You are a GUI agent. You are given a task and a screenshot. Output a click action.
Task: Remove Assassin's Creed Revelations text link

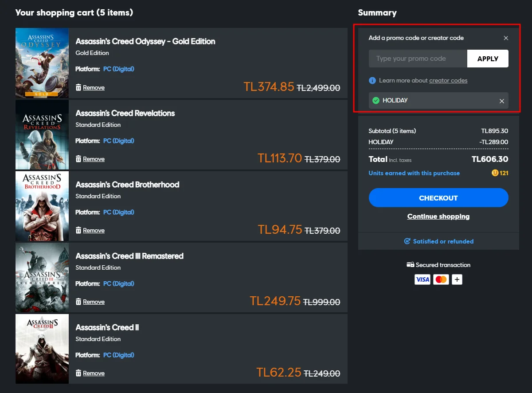94,159
